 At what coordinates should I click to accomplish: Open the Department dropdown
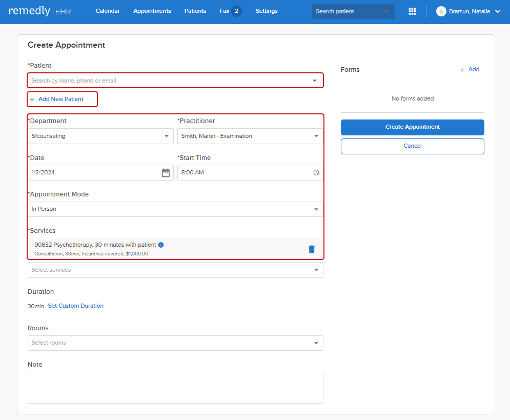click(x=167, y=136)
